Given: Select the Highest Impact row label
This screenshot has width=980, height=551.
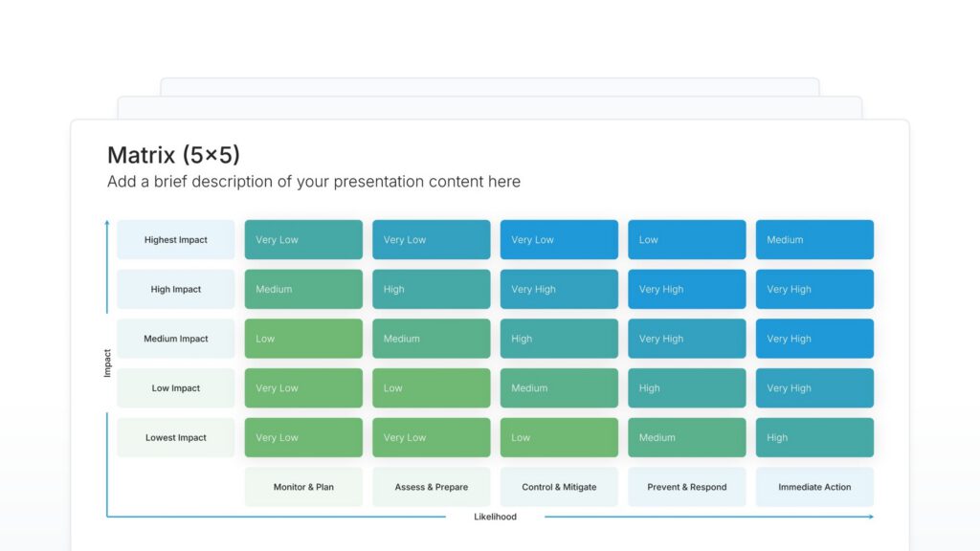Looking at the screenshot, I should coord(176,240).
